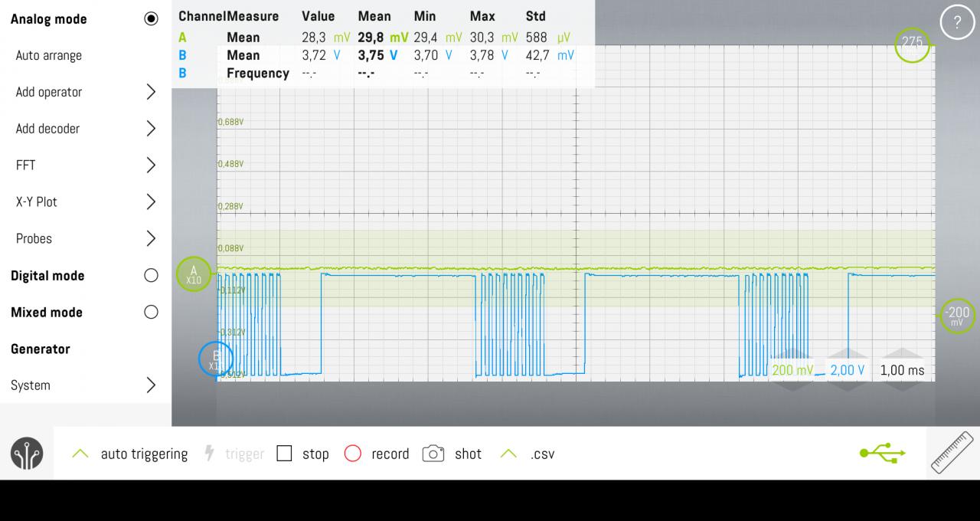Screen dimensions: 980x521
Task: Tick the stop checkbox
Action: pyautogui.click(x=284, y=454)
